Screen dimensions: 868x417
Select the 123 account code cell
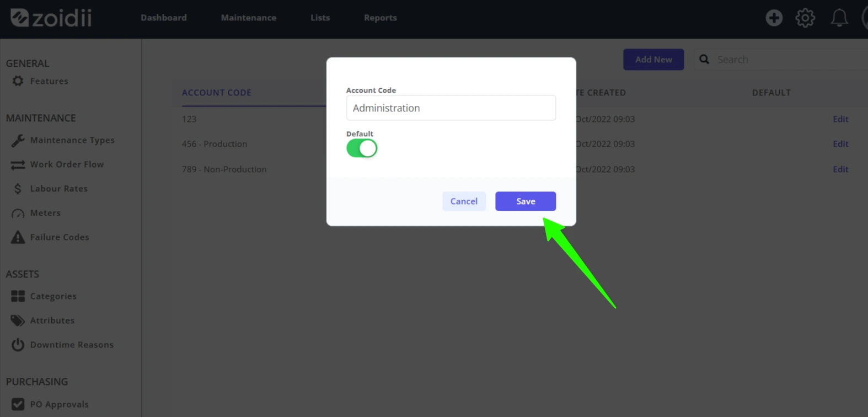189,119
